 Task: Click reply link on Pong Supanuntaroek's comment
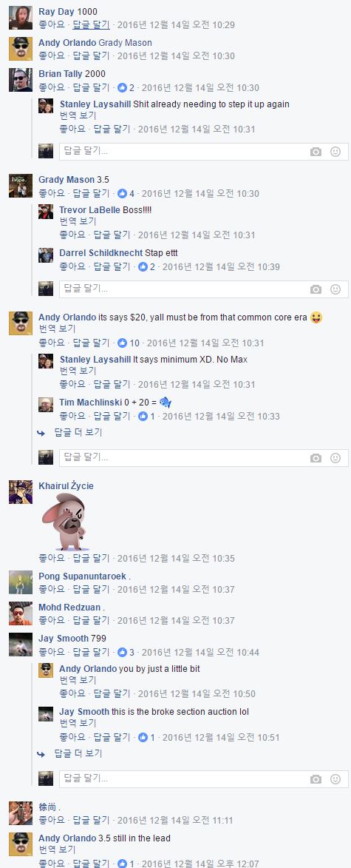pos(91,590)
